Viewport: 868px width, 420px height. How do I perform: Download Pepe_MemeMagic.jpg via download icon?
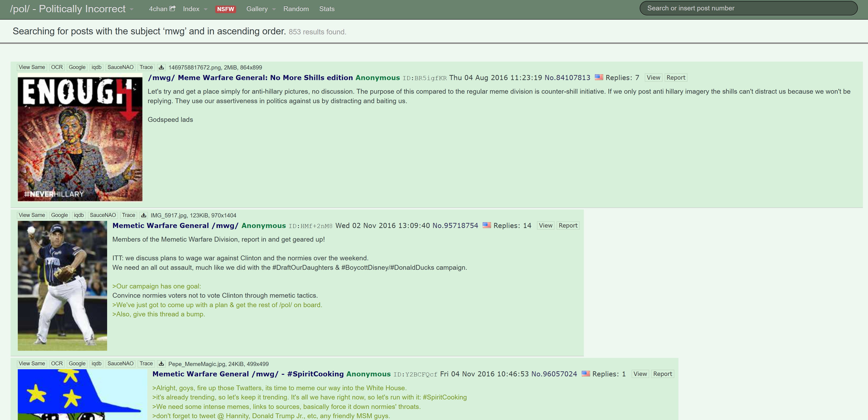(x=161, y=364)
